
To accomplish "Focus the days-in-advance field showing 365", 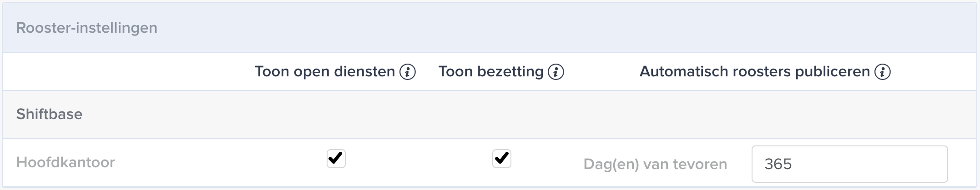I will click(x=849, y=164).
